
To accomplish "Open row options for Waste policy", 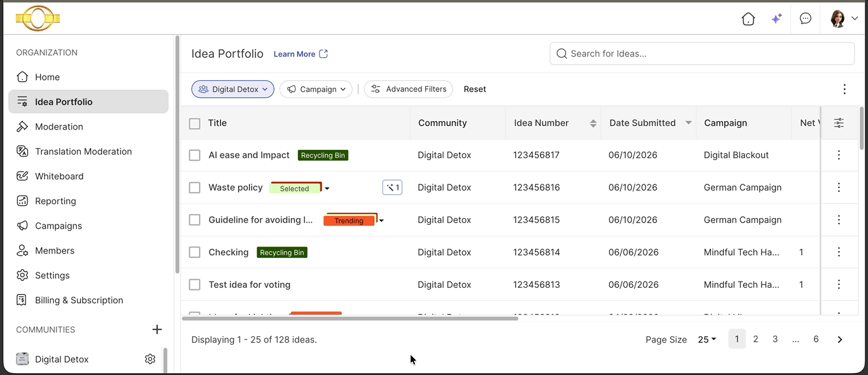I will [839, 187].
